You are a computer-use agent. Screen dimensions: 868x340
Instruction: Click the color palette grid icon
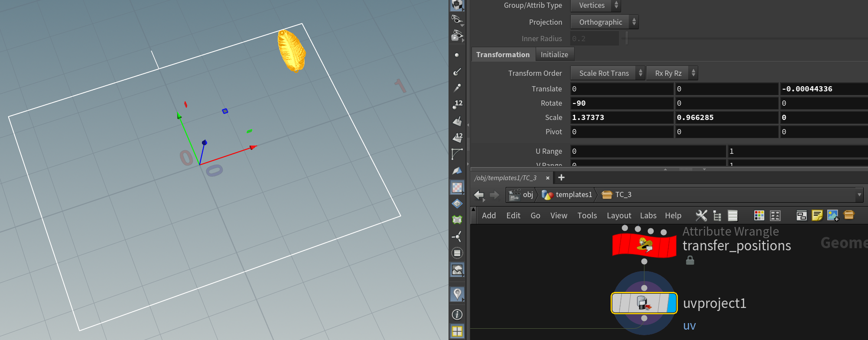(x=759, y=215)
